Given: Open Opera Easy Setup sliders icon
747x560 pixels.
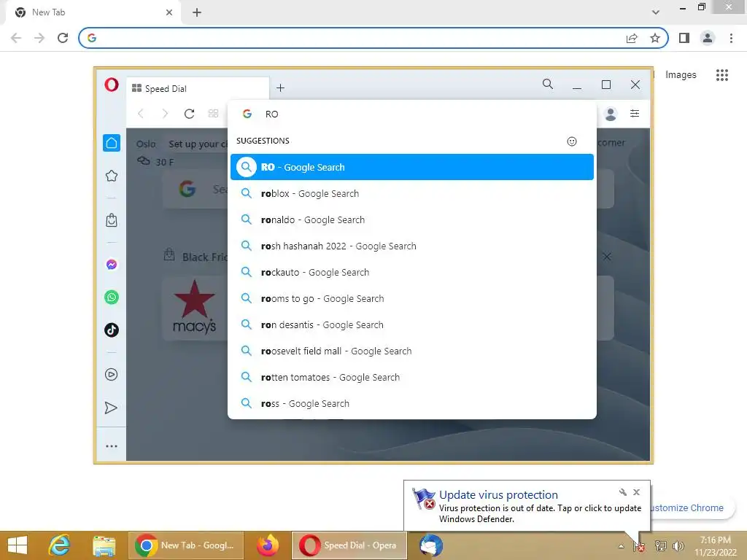Looking at the screenshot, I should click(635, 113).
